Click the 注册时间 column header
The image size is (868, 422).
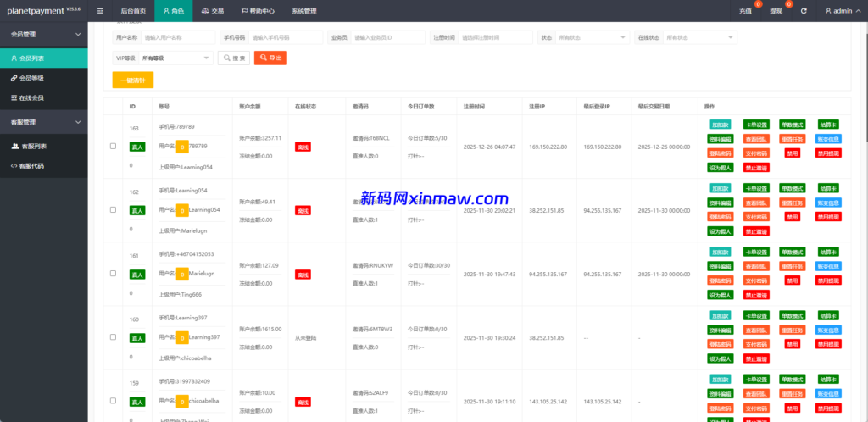[x=475, y=107]
